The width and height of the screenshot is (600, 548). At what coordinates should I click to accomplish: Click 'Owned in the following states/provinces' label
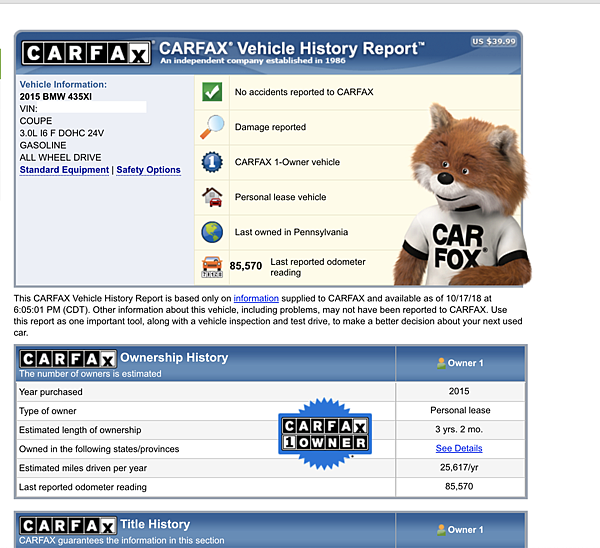click(x=99, y=449)
